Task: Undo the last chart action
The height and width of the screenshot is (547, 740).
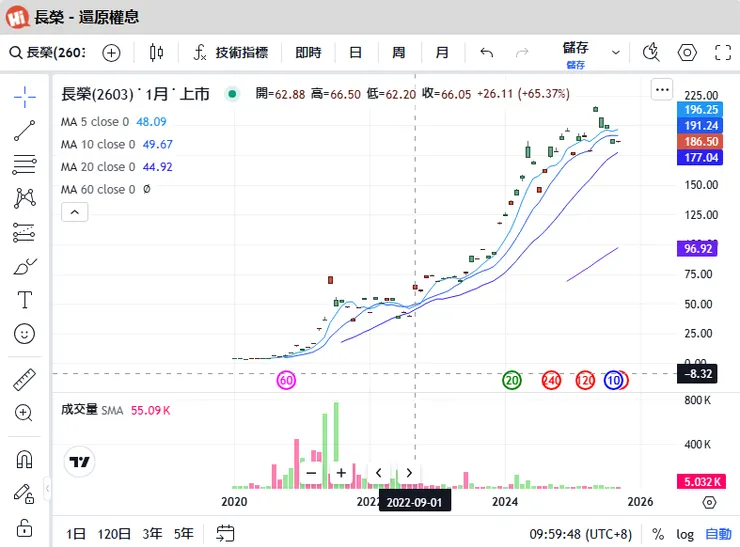Action: (x=487, y=52)
